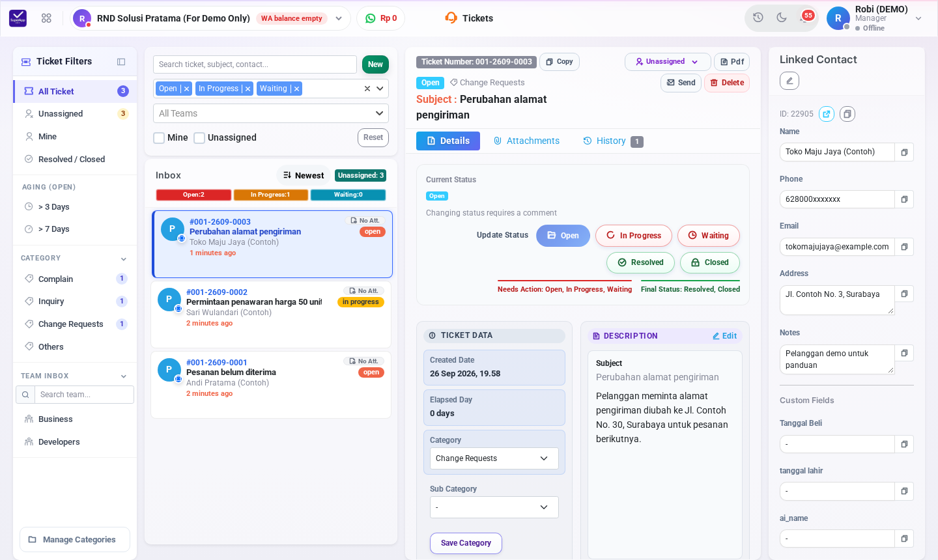The image size is (938, 560).
Task: Select All Ticket in sidebar
Action: [75, 91]
